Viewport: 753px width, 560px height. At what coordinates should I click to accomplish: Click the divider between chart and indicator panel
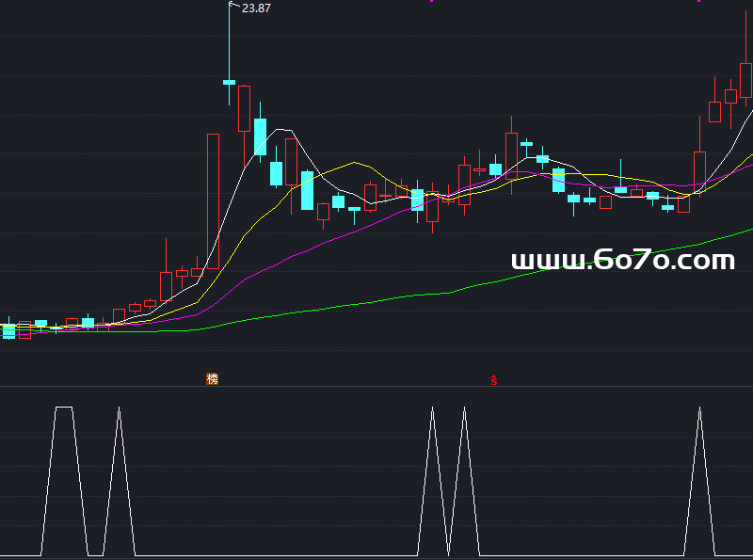(376, 386)
